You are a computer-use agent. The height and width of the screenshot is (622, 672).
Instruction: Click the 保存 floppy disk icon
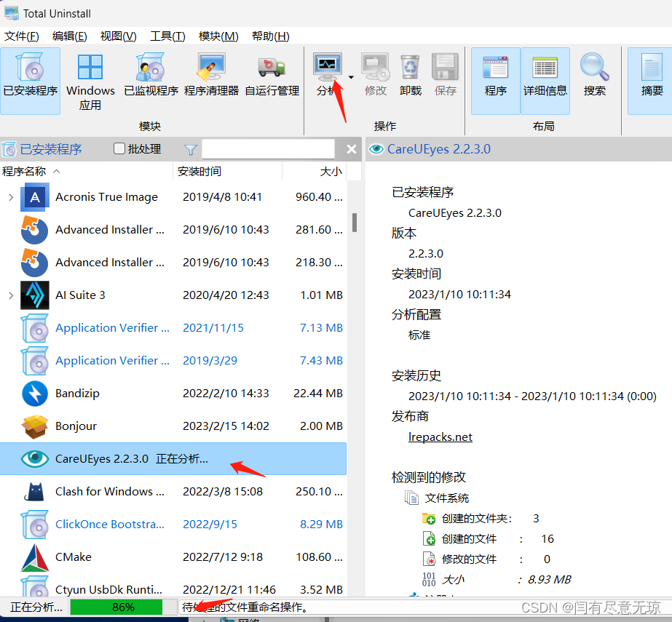446,67
